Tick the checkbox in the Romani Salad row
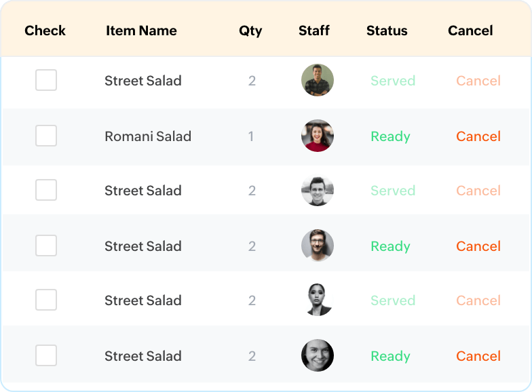 coord(46,136)
